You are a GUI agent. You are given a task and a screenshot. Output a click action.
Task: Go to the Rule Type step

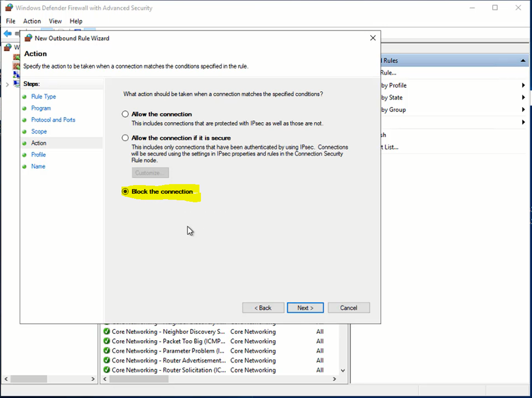click(43, 96)
